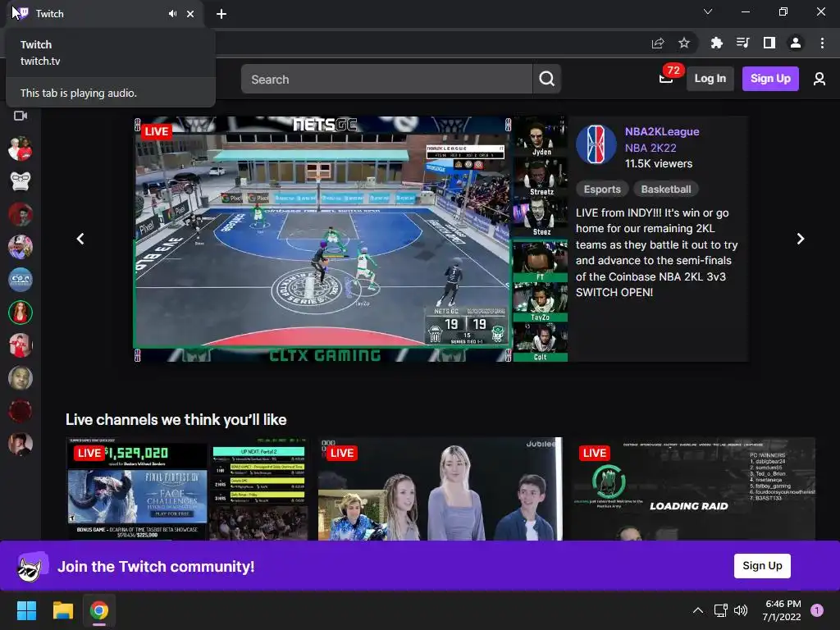840x630 pixels.
Task: Click white Sign Up button in banner
Action: point(762,566)
